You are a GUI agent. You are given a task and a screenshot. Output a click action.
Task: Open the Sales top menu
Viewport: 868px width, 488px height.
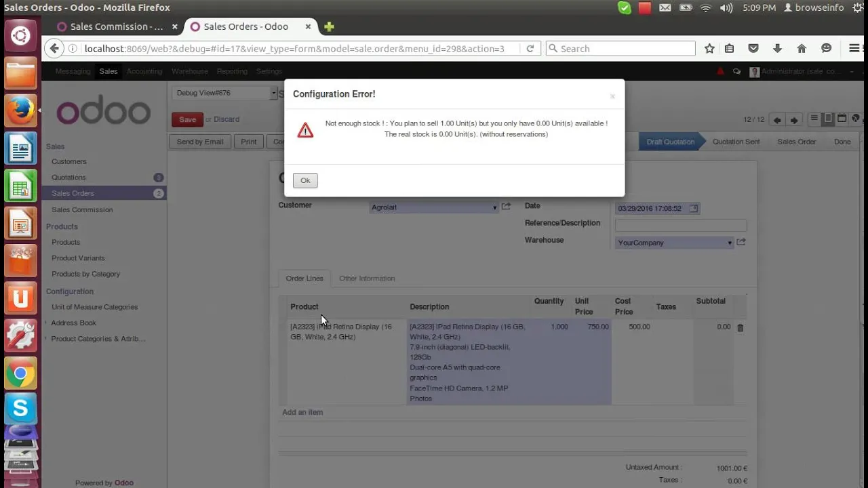(x=108, y=71)
